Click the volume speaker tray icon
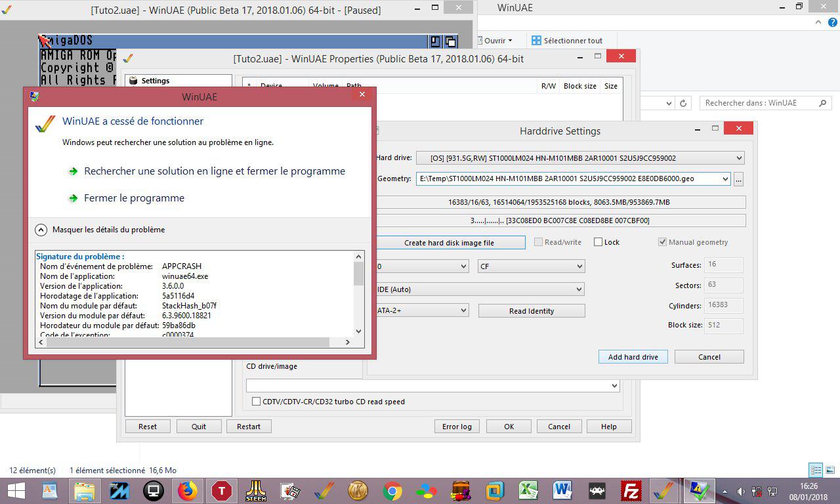The image size is (840, 504). tap(741, 491)
